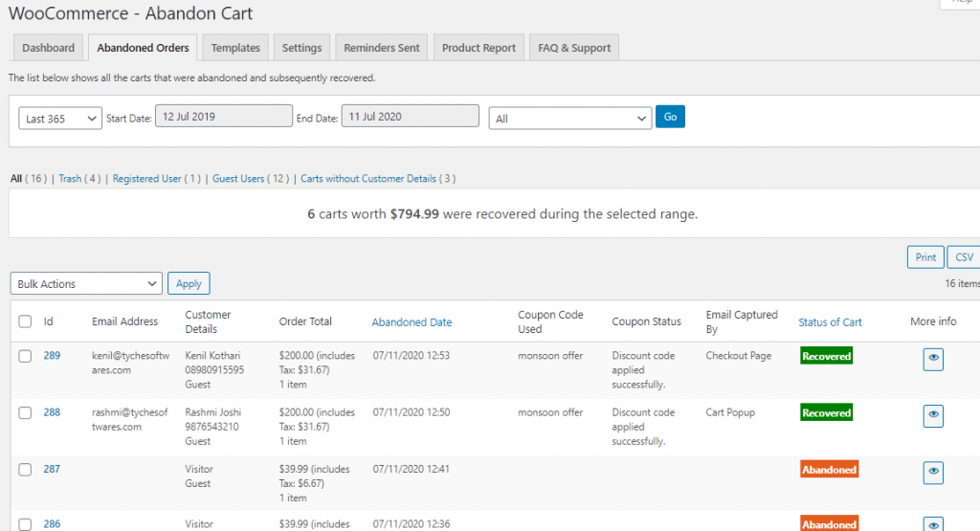View more info for order 286
The width and height of the screenshot is (980, 531).
coord(933,524)
